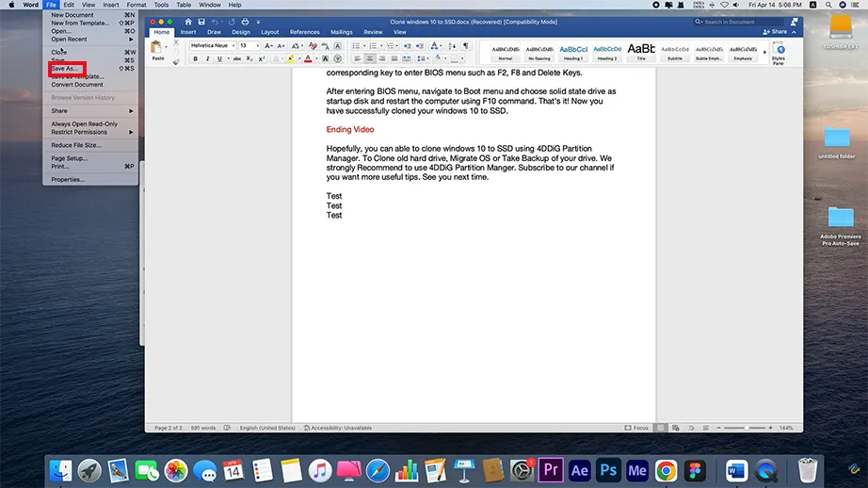The width and height of the screenshot is (868, 488).
Task: Increase font size with the large A
Action: pos(268,46)
